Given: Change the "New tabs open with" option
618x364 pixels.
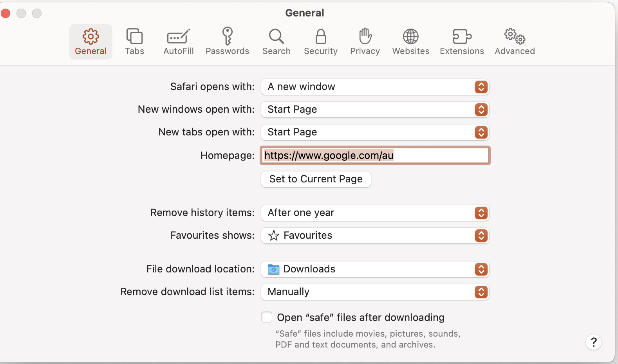Looking at the screenshot, I should pos(375,132).
